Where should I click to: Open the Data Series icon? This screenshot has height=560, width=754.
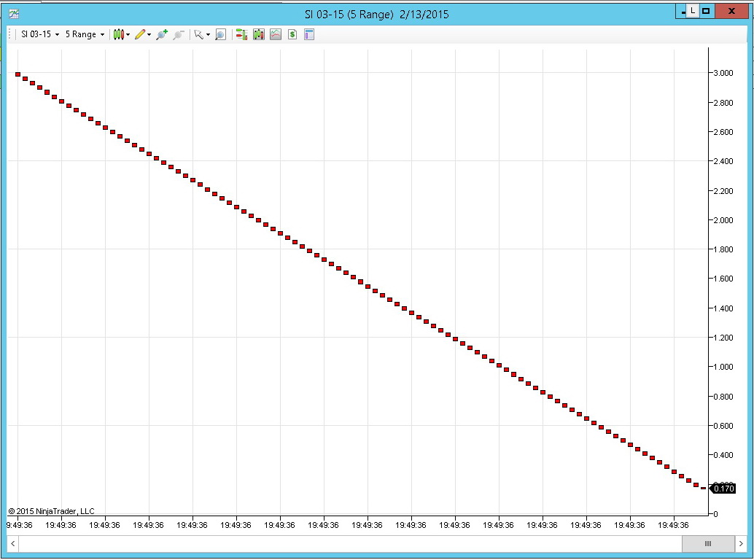click(259, 34)
